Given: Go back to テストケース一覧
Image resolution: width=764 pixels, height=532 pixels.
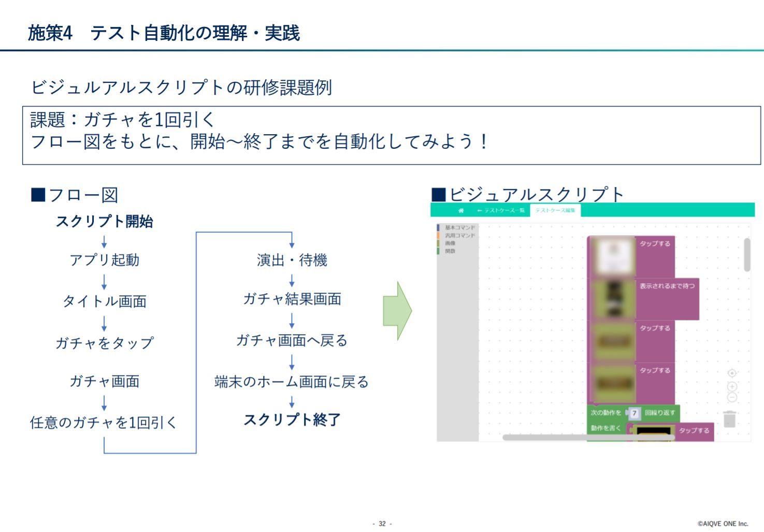Looking at the screenshot, I should 501,210.
